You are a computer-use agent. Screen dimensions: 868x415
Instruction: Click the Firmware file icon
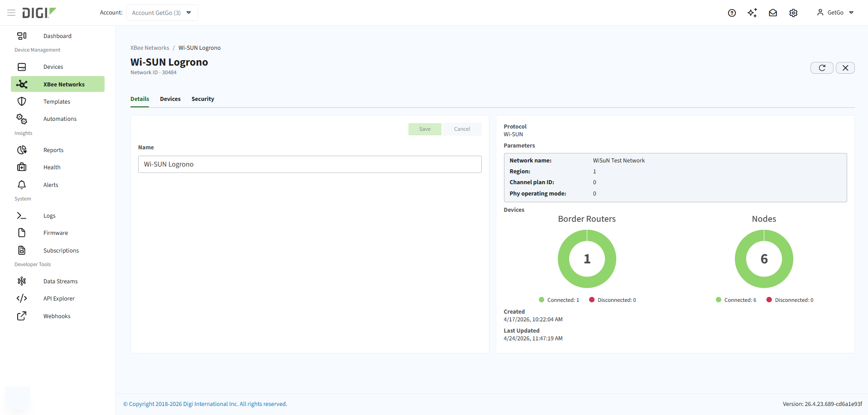[22, 233]
